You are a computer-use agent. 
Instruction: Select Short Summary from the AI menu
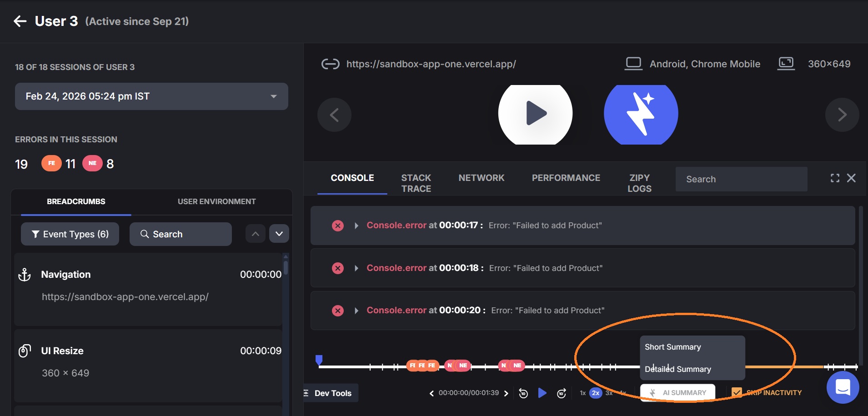[672, 347]
